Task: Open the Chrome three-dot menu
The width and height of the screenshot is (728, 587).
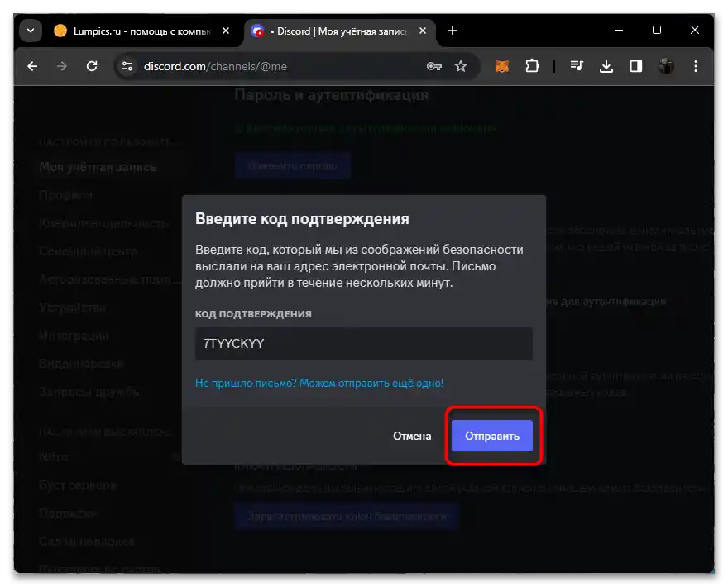Action: (x=696, y=66)
